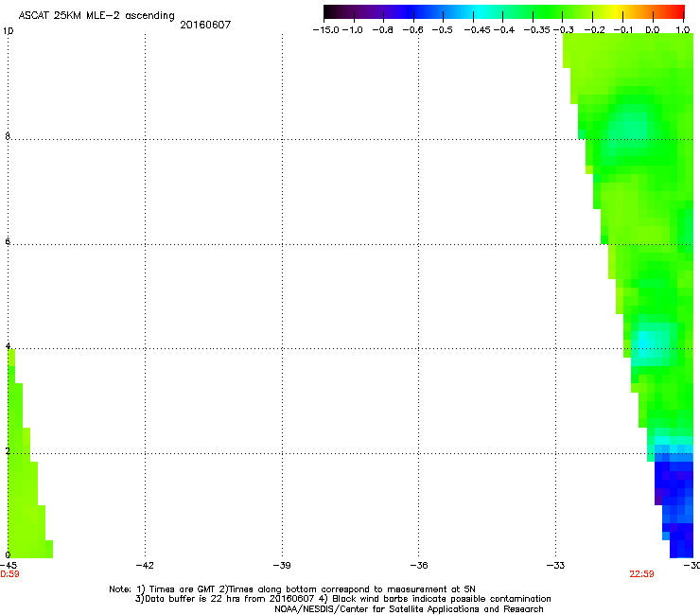Click the longitude -45 axis label
The width and height of the screenshot is (700, 615).
(x=9, y=566)
